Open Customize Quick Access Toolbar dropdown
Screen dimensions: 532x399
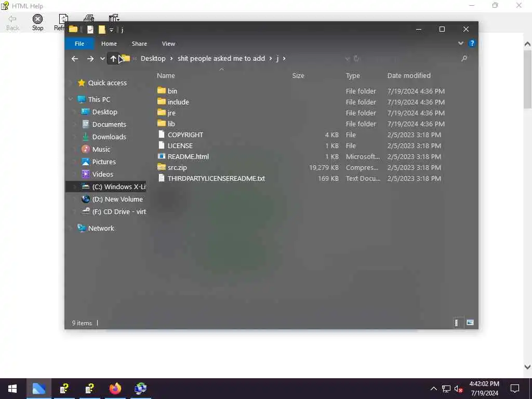click(x=111, y=30)
